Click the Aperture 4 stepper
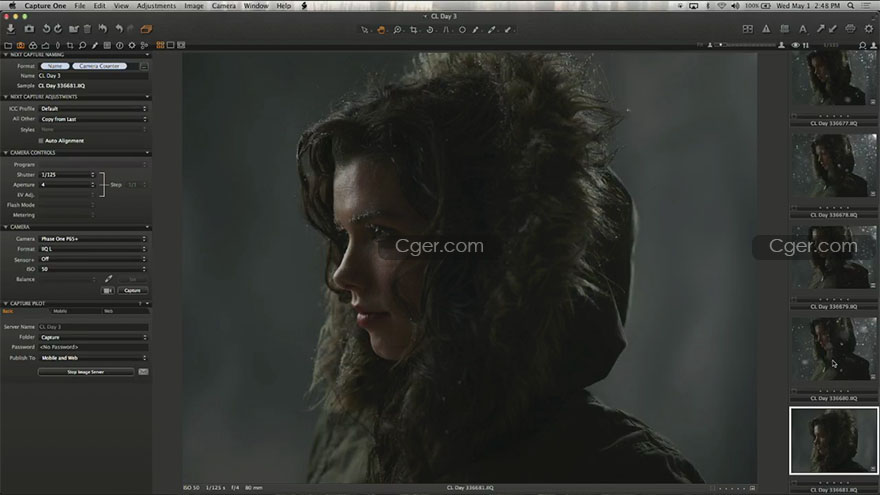This screenshot has width=880, height=495. coord(93,185)
